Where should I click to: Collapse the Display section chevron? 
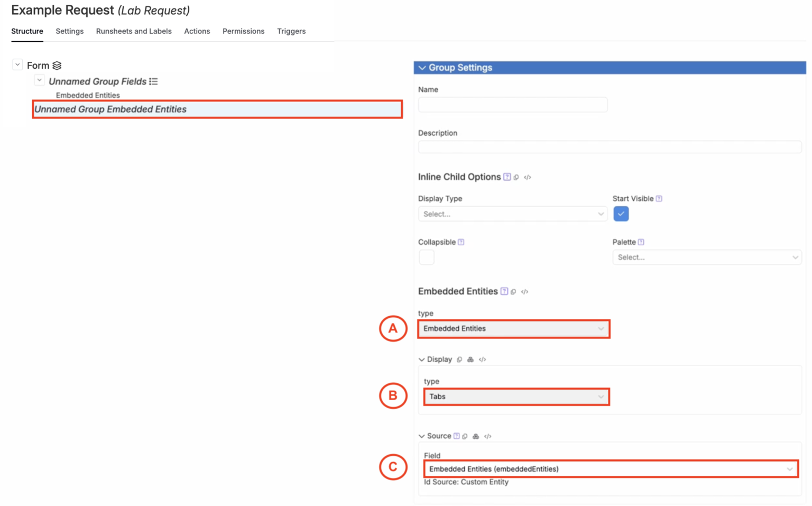(421, 360)
